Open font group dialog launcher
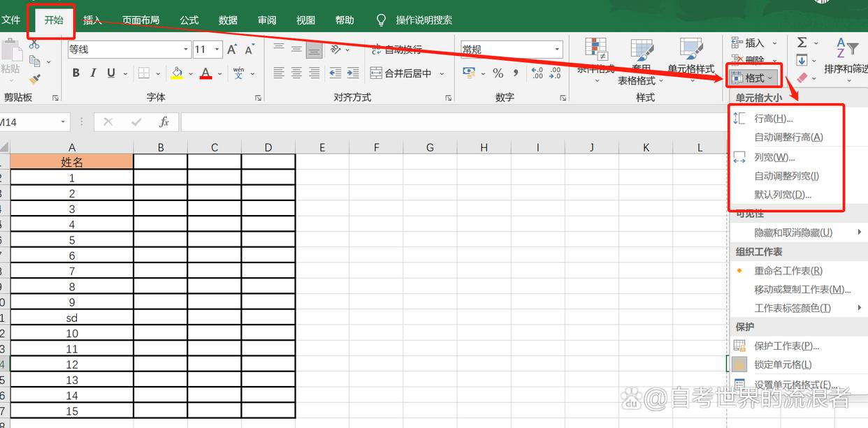Screen dimensions: 868x428 [x=258, y=98]
